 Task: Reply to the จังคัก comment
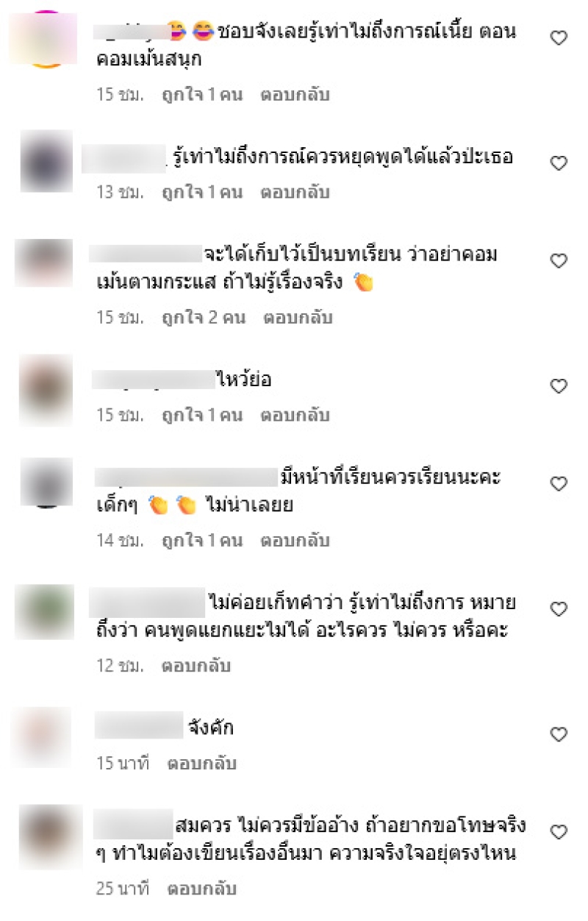201,764
